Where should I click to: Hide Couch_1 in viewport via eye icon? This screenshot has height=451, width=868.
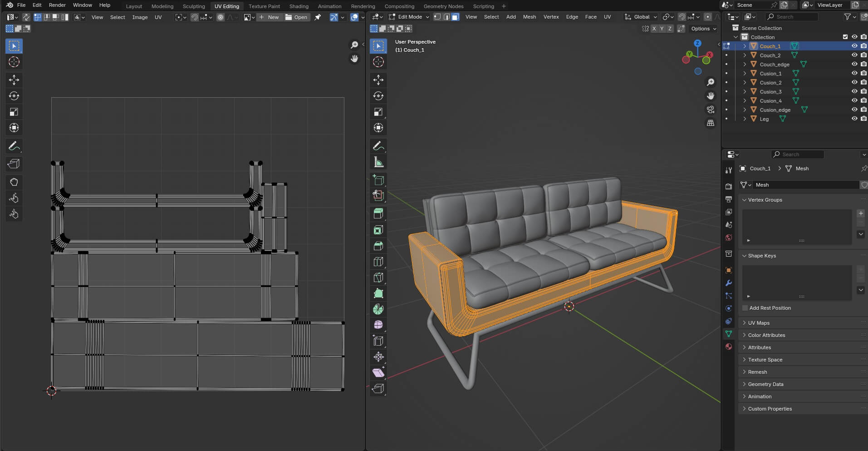854,46
